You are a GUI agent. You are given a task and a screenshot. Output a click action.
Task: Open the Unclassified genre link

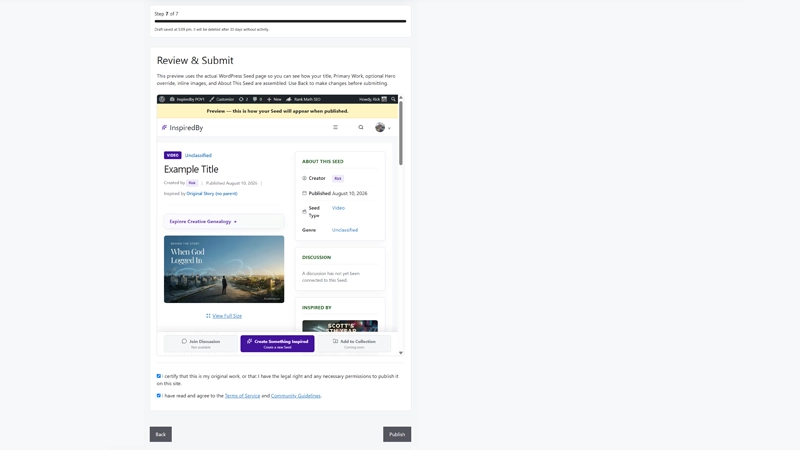point(345,230)
